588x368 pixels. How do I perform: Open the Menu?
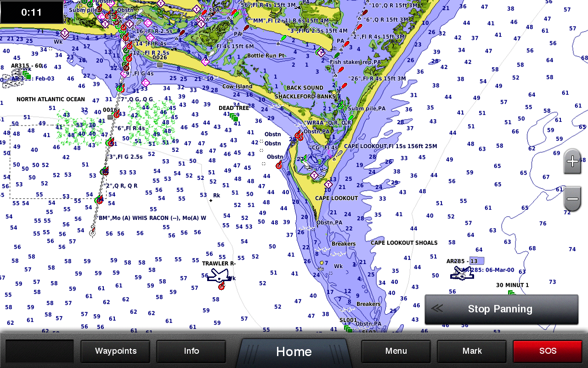click(396, 351)
